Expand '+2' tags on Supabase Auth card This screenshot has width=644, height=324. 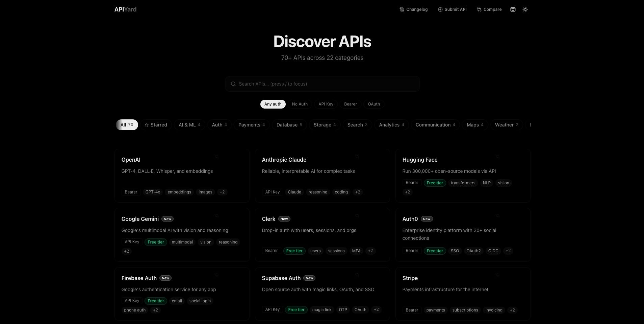pyautogui.click(x=376, y=310)
